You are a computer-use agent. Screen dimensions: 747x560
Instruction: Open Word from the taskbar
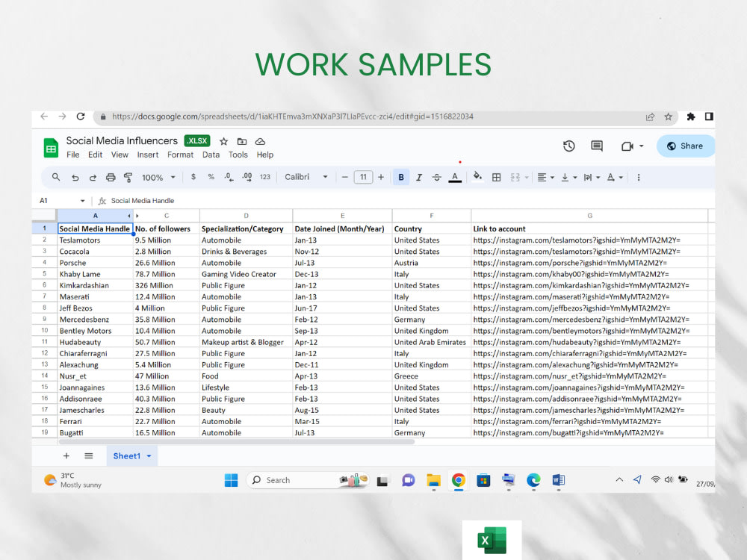point(558,480)
